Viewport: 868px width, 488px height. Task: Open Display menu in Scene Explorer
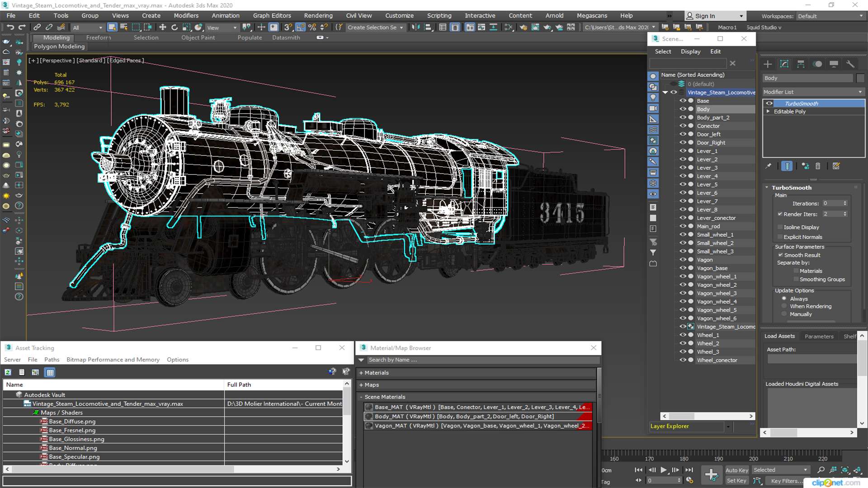click(690, 52)
